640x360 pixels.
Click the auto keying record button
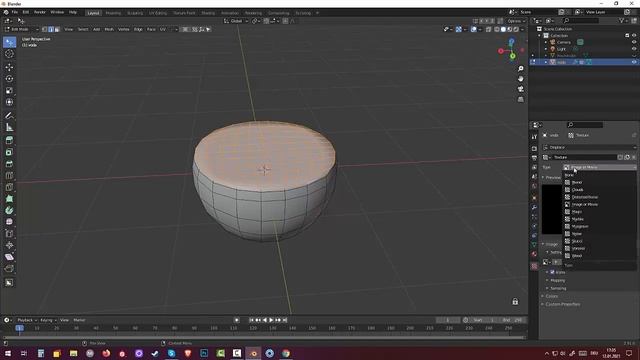(x=237, y=320)
